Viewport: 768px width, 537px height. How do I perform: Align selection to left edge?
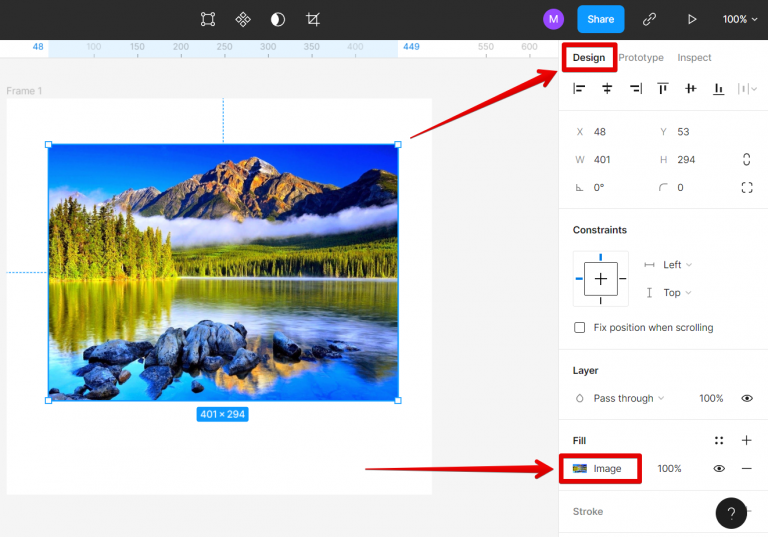(579, 89)
